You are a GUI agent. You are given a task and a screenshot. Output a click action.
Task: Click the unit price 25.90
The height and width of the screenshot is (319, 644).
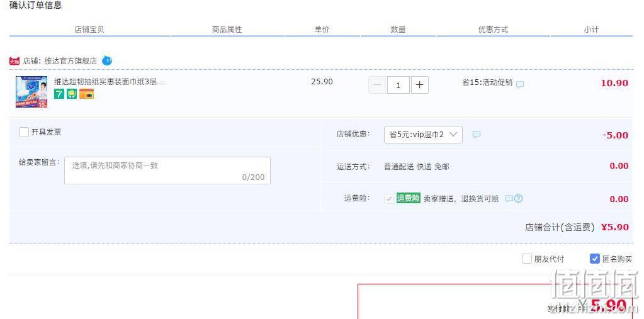pyautogui.click(x=322, y=82)
